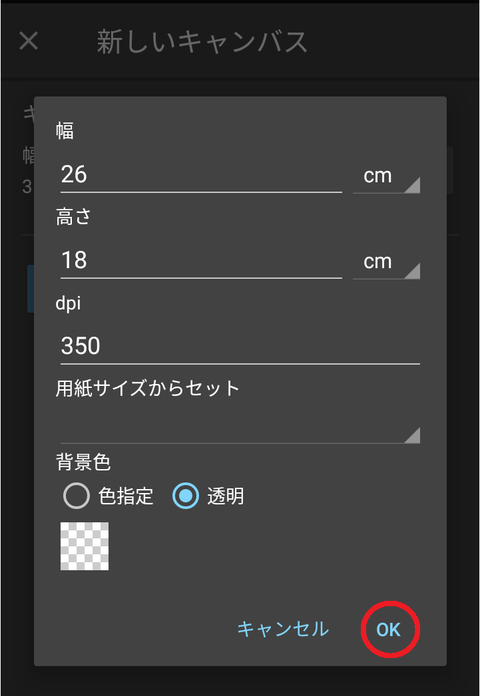Expand the 用紙サイズからセット paper size dropdown

coord(240,428)
